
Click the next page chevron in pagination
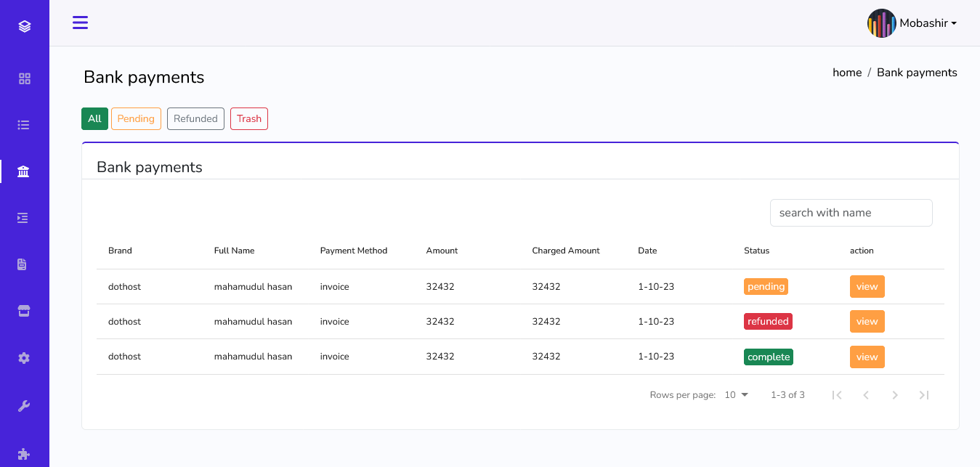point(895,394)
